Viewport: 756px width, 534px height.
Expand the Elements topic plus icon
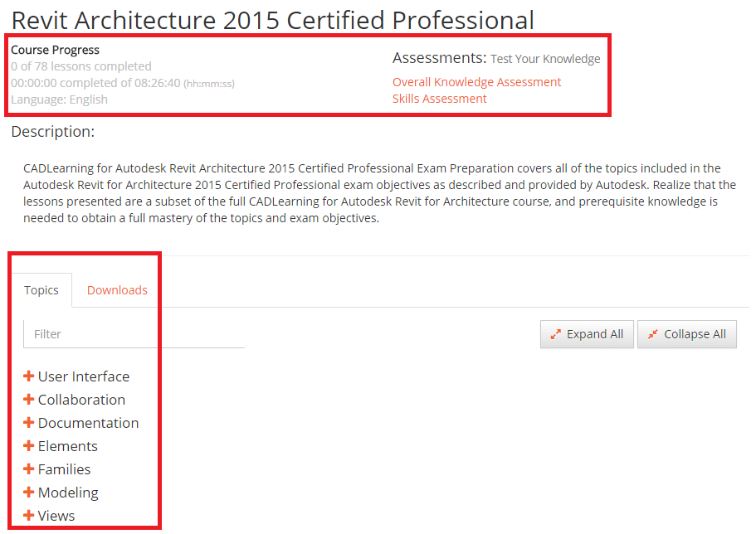(x=28, y=445)
